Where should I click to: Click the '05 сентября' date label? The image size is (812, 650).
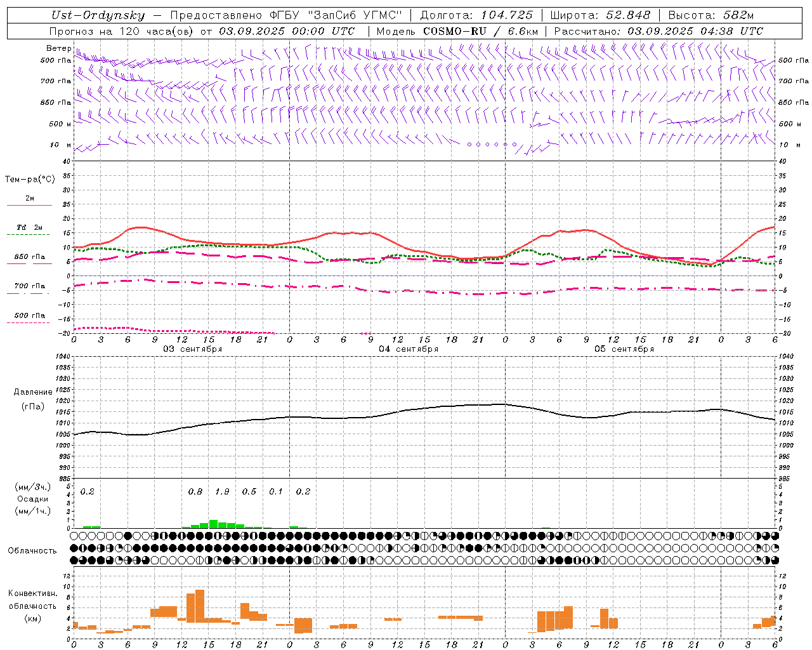pyautogui.click(x=624, y=349)
